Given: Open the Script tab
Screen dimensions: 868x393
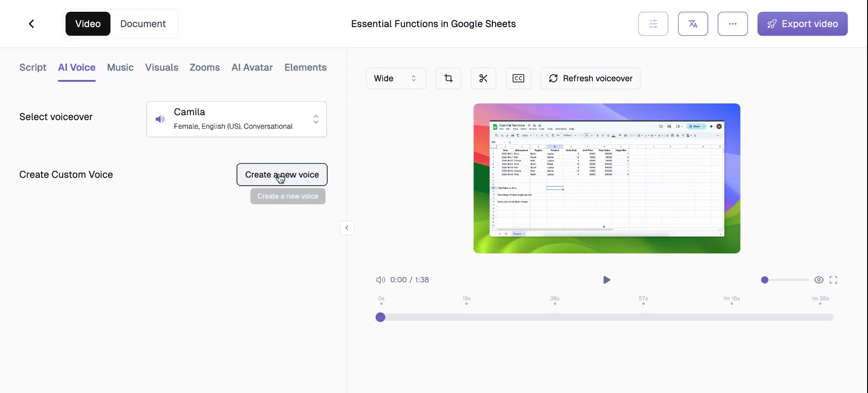Looking at the screenshot, I should click(x=33, y=67).
